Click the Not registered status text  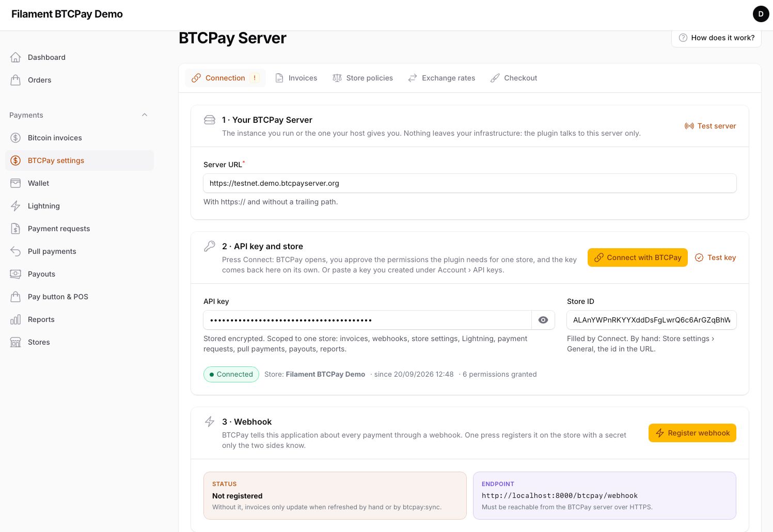[x=237, y=496]
